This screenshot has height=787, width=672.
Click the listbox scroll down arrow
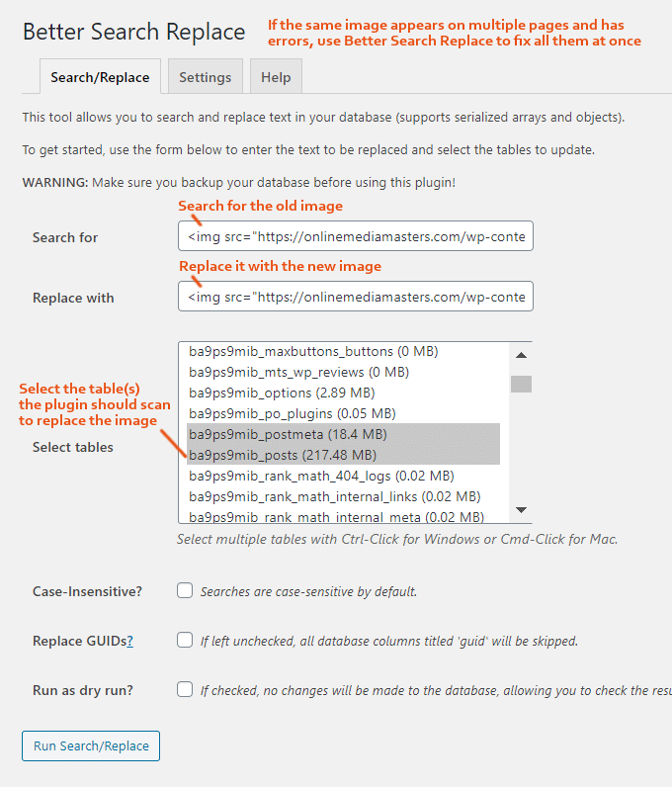tap(522, 510)
